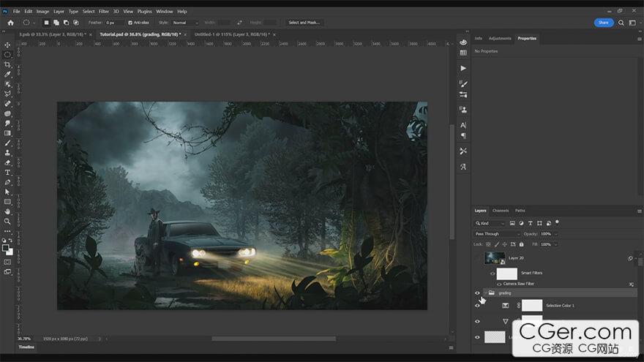Open the File menu
This screenshot has height=362, width=644.
(x=16, y=12)
